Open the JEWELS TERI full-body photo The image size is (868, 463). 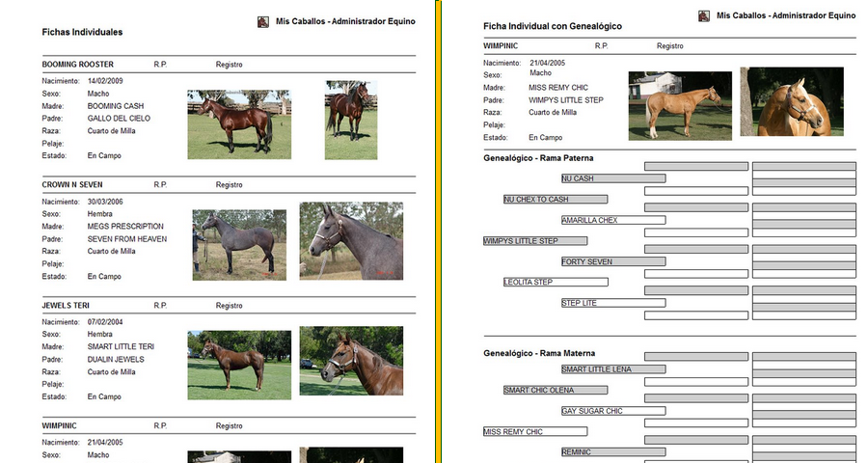tap(239, 365)
